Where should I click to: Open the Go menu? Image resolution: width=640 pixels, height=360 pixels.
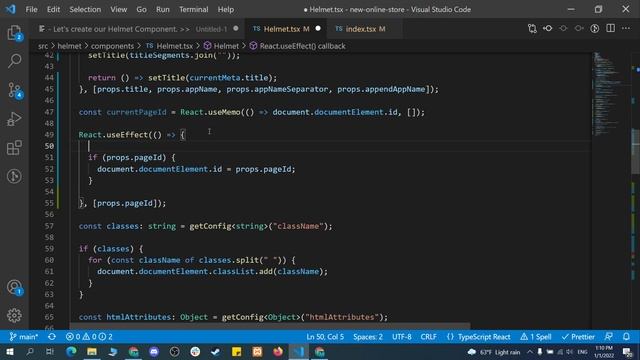(x=141, y=9)
